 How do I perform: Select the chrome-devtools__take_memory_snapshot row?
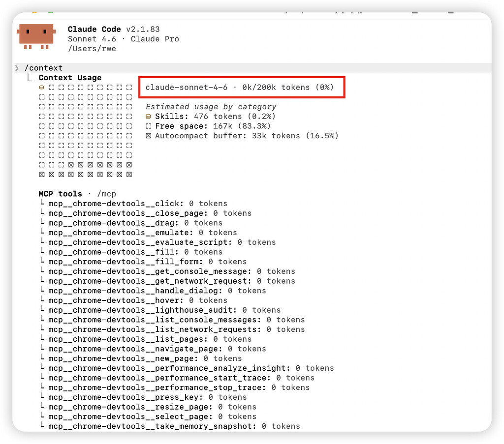pos(170,426)
